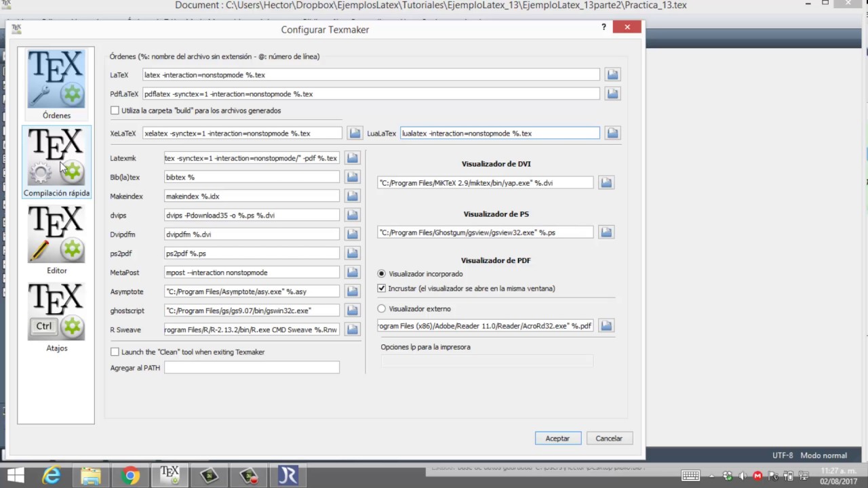Edit the XeLaTeX command field
Viewport: 868px width, 488px height.
point(243,133)
